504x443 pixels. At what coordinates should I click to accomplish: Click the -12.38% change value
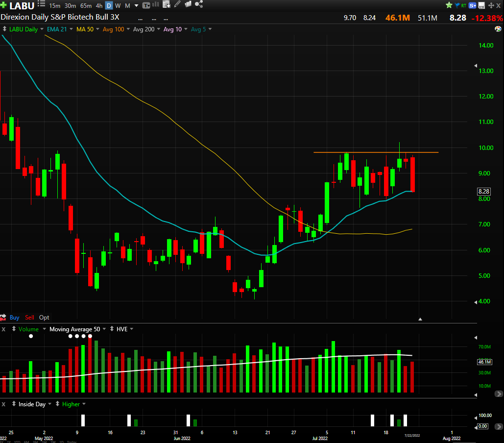point(487,18)
